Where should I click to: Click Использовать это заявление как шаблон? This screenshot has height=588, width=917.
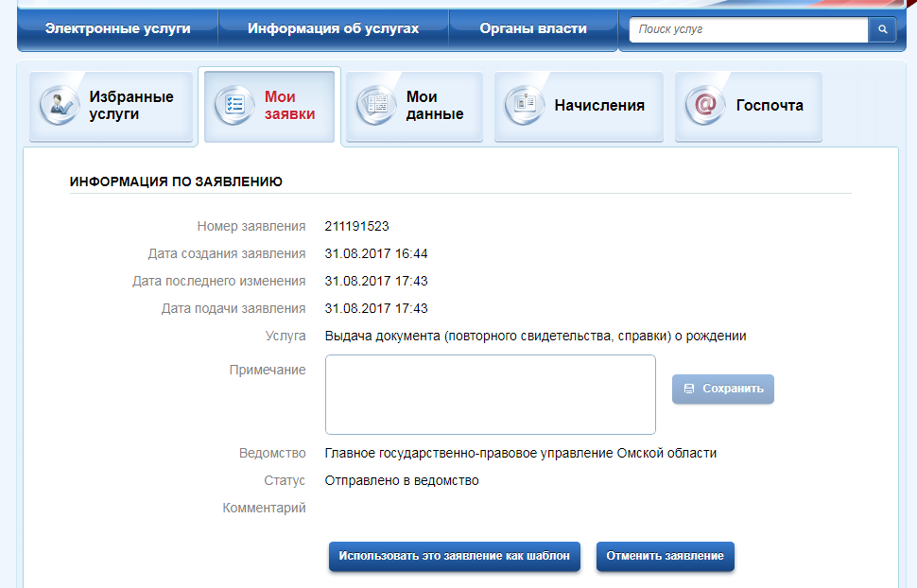pyautogui.click(x=455, y=556)
